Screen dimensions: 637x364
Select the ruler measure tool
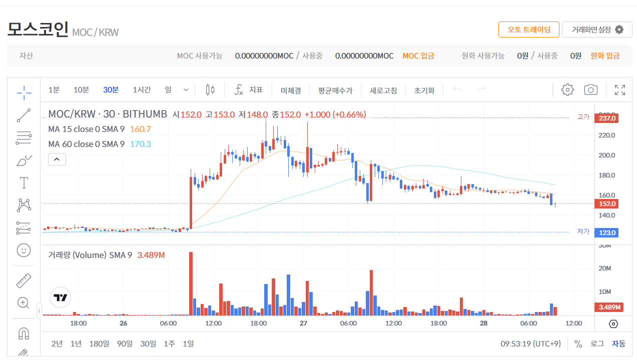pos(24,280)
